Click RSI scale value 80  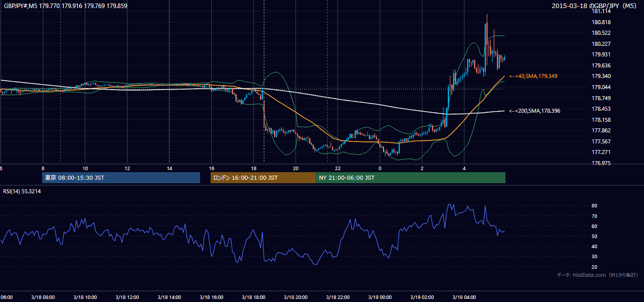[595, 206]
